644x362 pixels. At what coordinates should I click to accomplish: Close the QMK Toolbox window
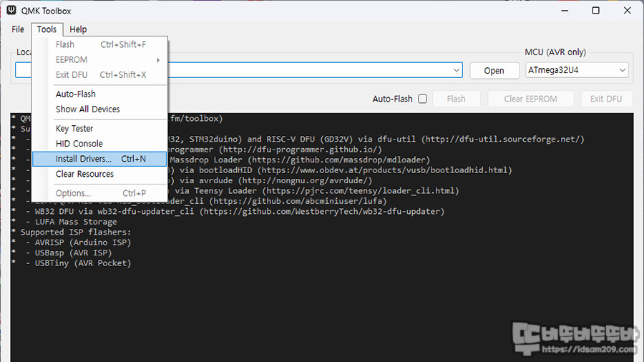pyautogui.click(x=627, y=10)
